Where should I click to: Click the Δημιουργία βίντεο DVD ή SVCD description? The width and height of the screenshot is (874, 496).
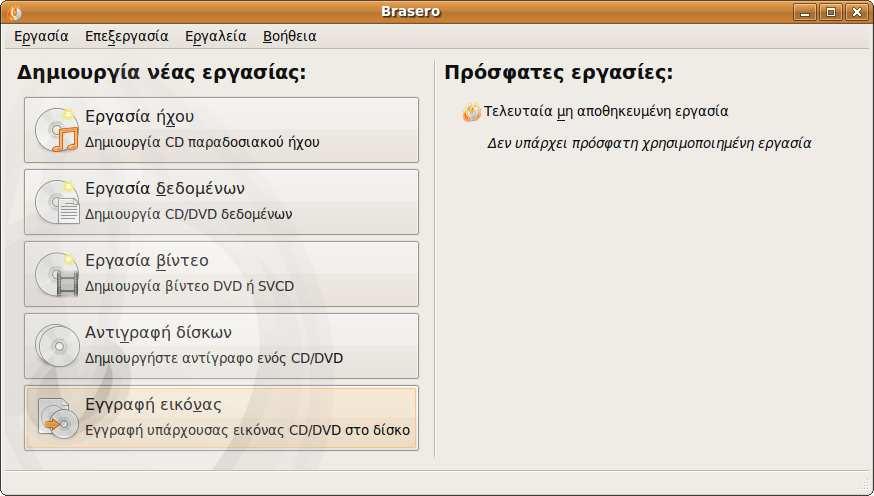(x=189, y=286)
